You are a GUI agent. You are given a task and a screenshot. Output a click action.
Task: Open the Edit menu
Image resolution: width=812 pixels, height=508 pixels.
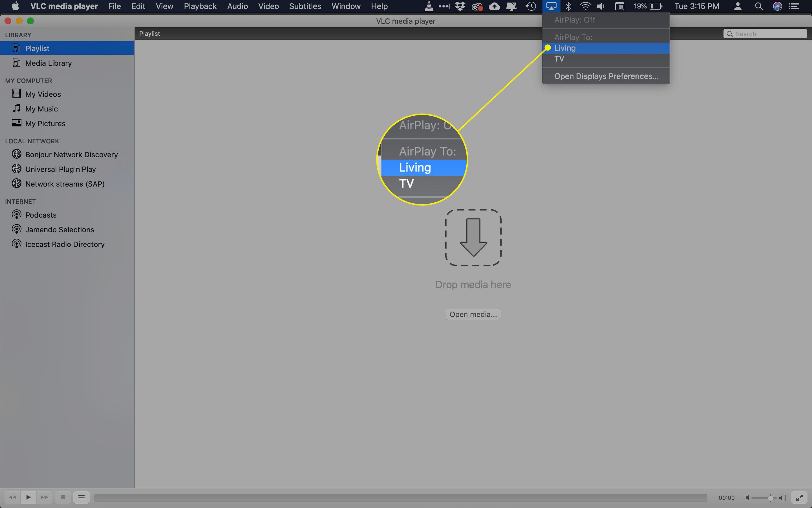[x=138, y=6]
